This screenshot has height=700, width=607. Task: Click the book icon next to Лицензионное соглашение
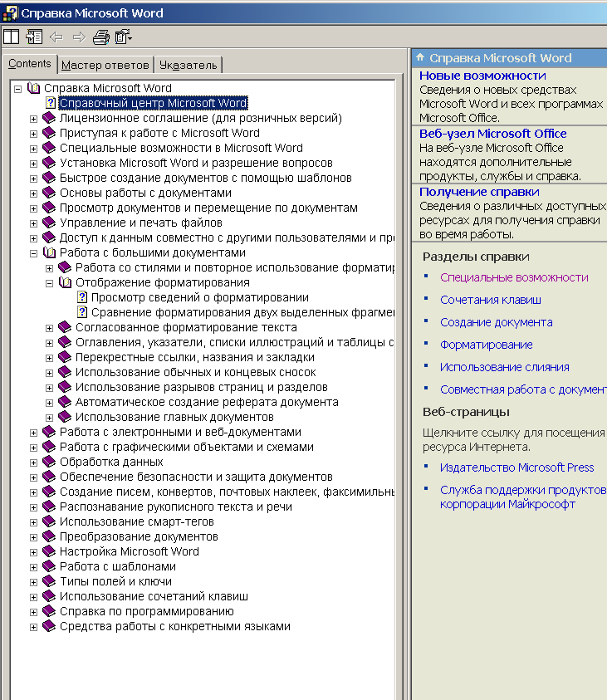[x=49, y=118]
